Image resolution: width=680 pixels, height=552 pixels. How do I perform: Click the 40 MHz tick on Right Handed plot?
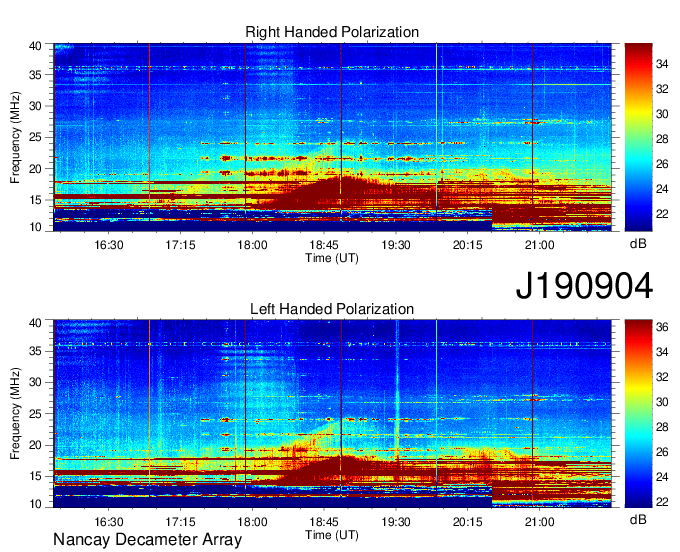pyautogui.click(x=35, y=46)
